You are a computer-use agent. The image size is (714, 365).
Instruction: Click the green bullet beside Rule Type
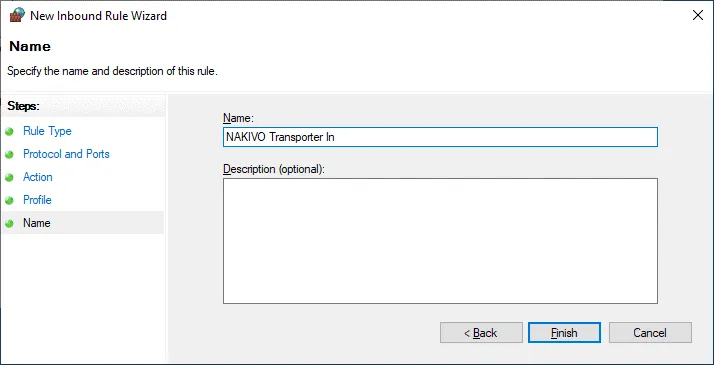point(9,132)
